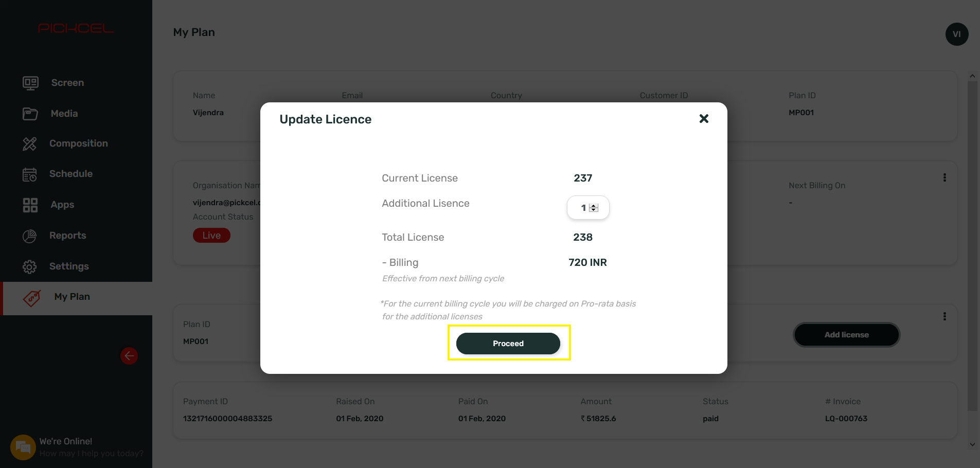
Task: Click the We're Online! chat text
Action: [x=66, y=441]
